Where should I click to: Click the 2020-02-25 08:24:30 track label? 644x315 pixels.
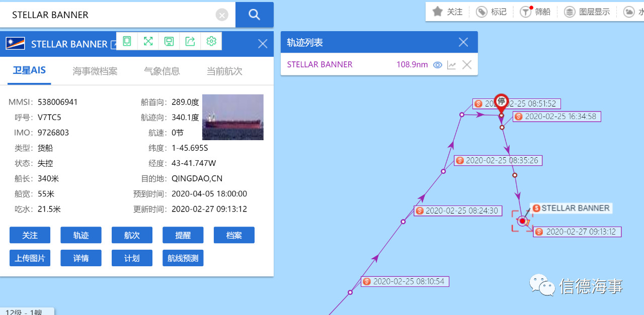457,211
